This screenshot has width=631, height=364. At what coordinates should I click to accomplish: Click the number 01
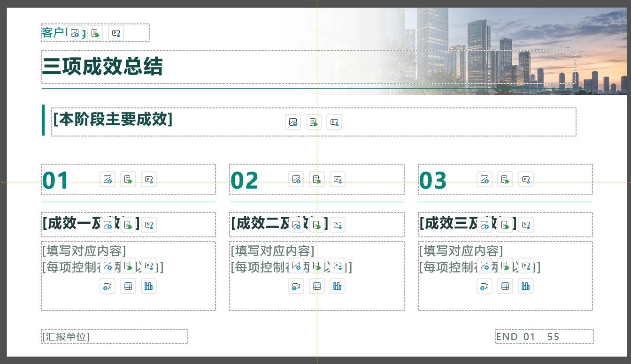[x=55, y=181]
